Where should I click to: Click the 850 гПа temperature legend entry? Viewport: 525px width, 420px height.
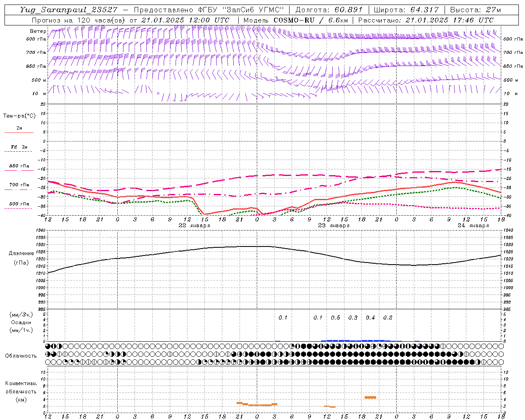click(19, 166)
